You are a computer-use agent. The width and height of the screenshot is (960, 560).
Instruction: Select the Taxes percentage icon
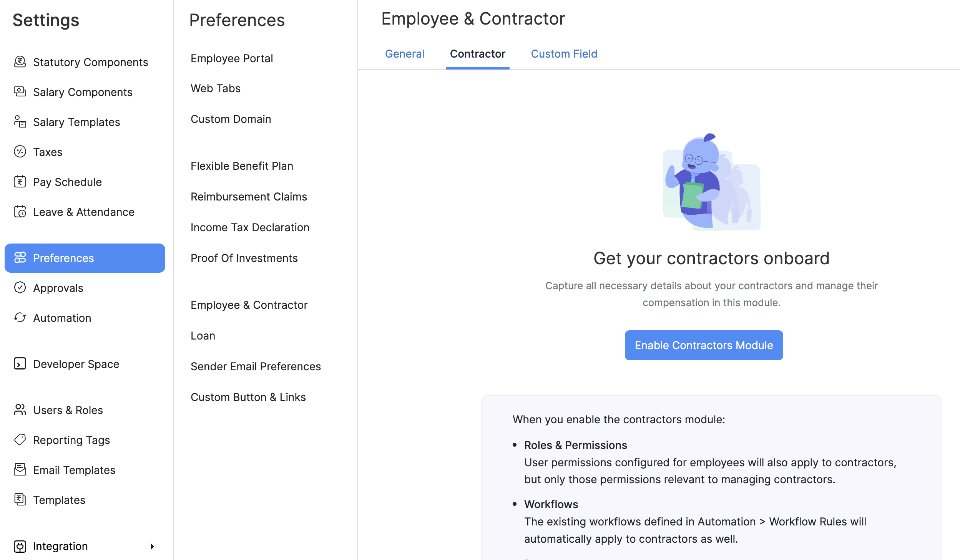tap(20, 152)
